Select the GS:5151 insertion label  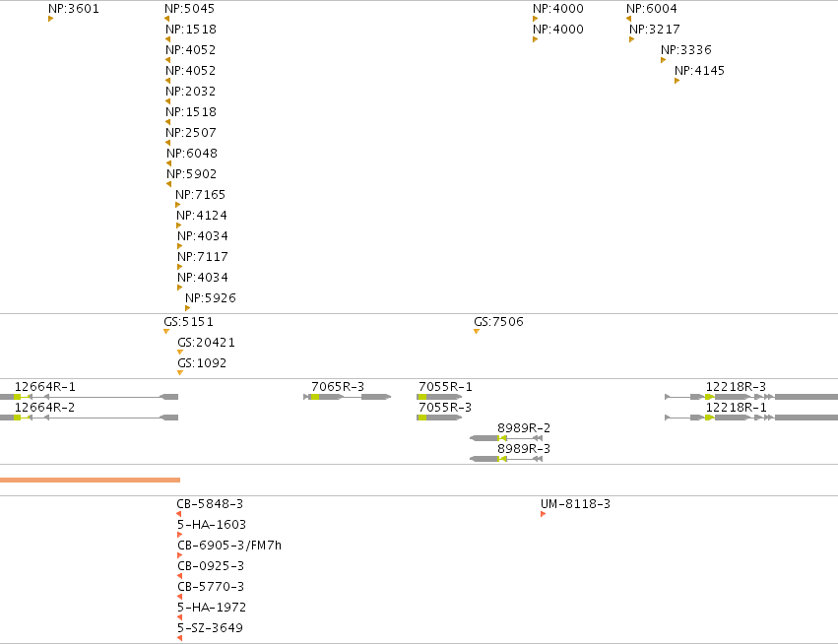pyautogui.click(x=189, y=322)
